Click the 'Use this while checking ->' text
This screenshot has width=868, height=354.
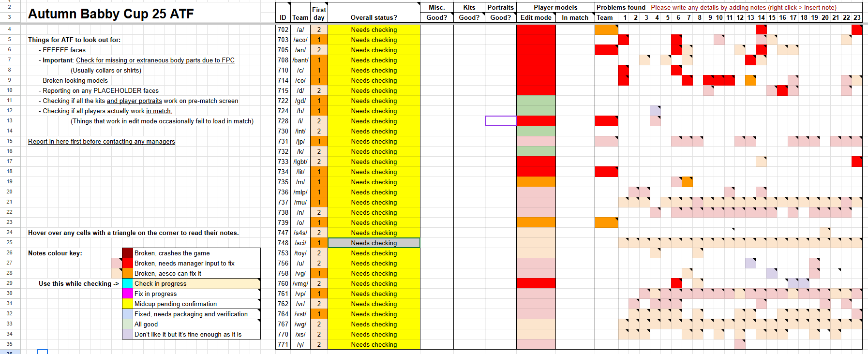click(79, 283)
